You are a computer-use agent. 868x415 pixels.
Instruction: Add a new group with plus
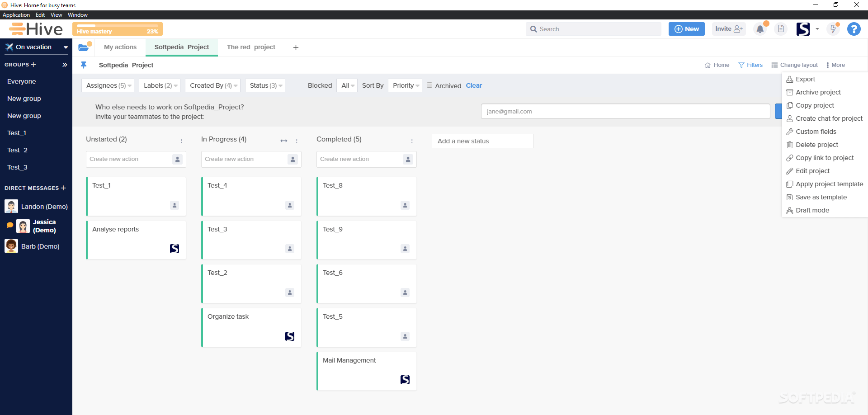click(x=33, y=65)
